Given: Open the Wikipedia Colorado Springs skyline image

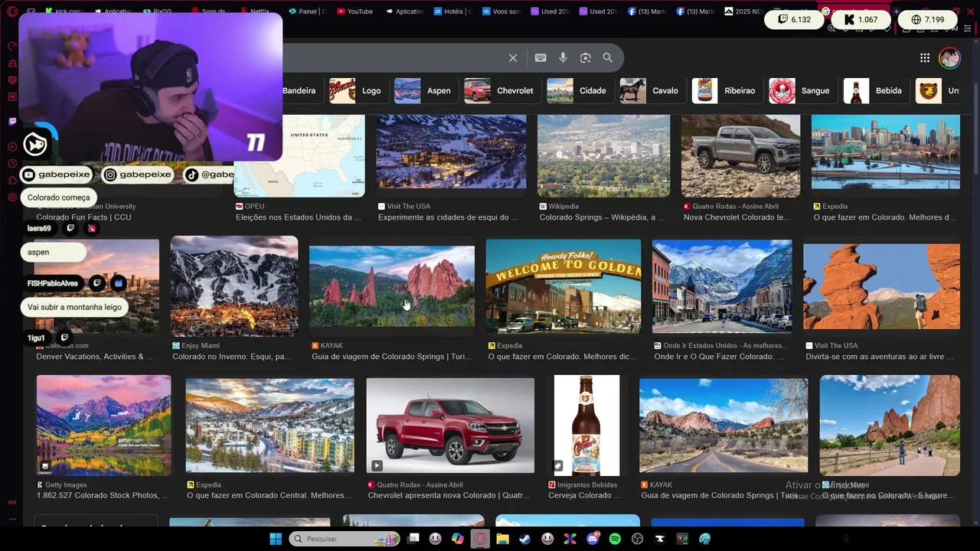Looking at the screenshot, I should point(604,156).
